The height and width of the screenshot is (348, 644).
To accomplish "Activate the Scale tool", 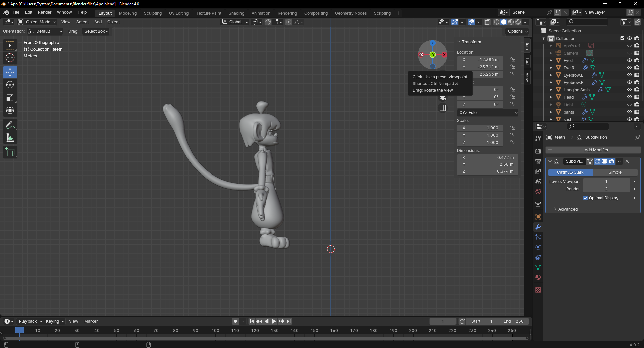I will pos(10,98).
